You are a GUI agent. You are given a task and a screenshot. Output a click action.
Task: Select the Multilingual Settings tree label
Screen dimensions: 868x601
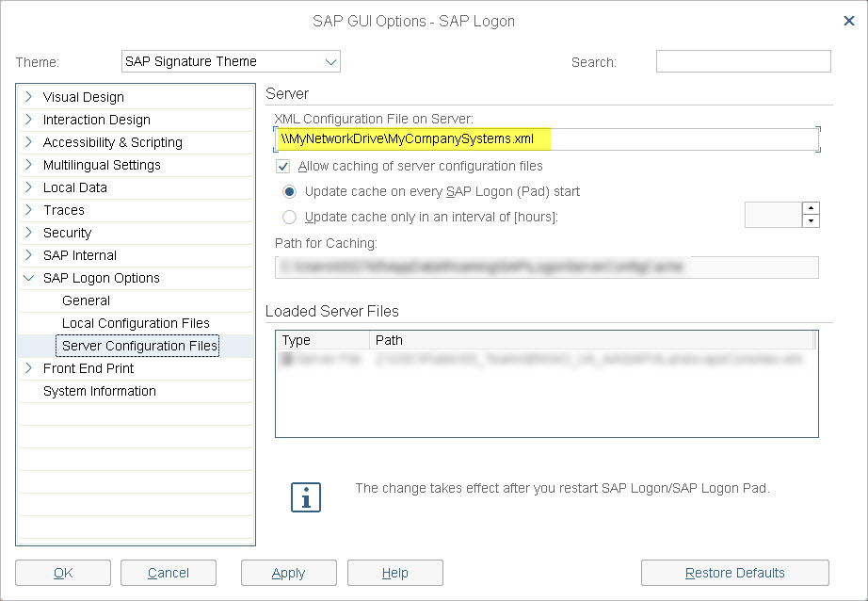click(x=102, y=165)
